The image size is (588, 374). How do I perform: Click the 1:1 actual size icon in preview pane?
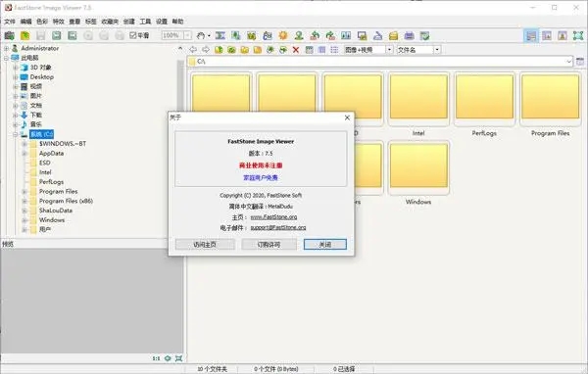156,358
